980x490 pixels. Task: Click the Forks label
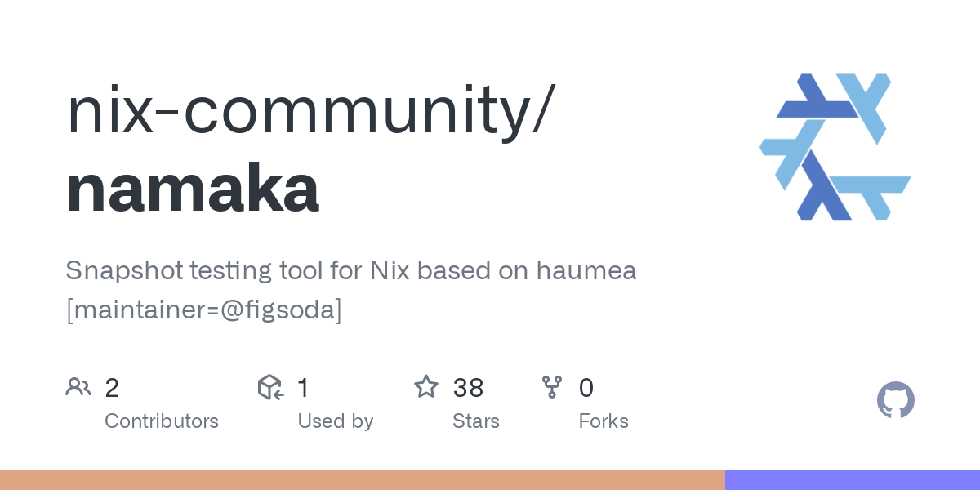[x=604, y=421]
